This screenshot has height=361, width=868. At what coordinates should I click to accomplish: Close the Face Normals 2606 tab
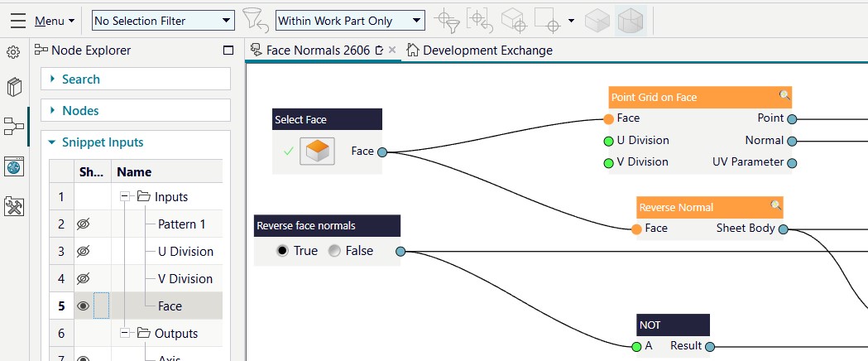tap(392, 50)
